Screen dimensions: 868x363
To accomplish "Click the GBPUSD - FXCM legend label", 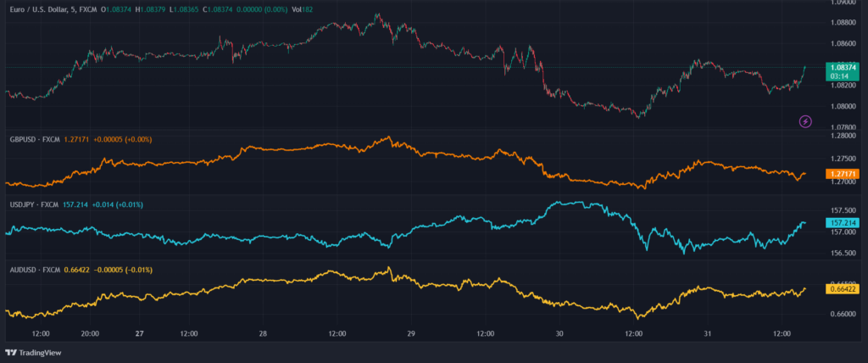I will click(32, 138).
